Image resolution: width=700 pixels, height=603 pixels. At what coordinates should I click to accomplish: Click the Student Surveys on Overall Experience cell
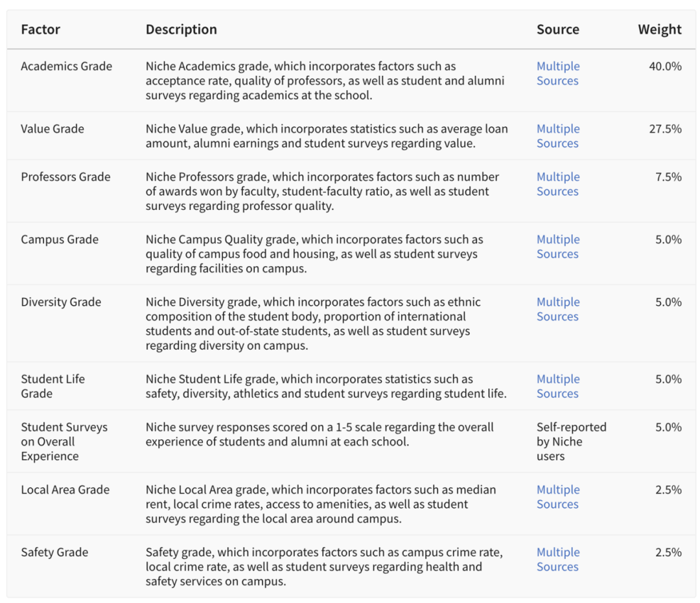(64, 442)
